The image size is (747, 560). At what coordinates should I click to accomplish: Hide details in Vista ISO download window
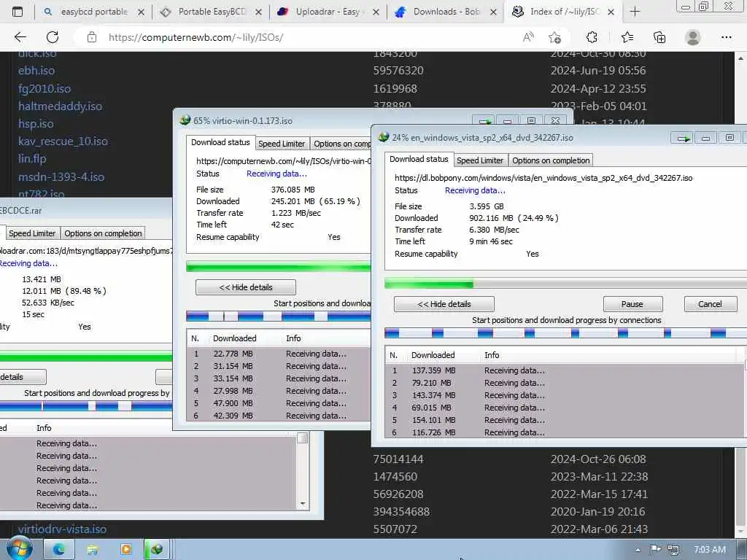[x=444, y=304]
